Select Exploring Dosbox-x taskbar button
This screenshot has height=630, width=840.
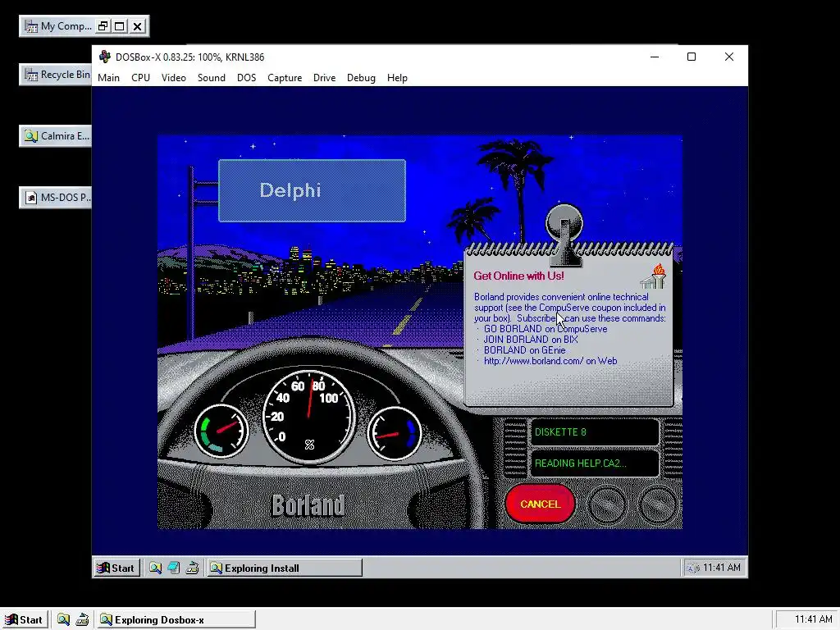(x=176, y=620)
